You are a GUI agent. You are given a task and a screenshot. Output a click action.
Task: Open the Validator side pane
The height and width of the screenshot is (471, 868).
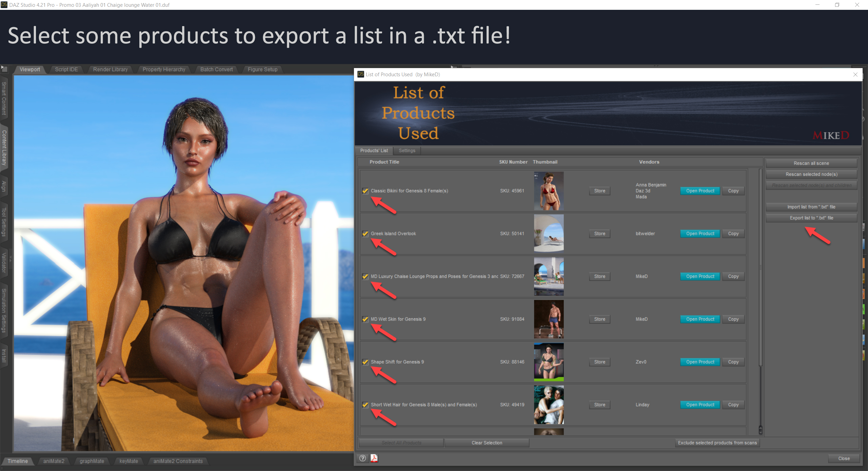click(4, 263)
